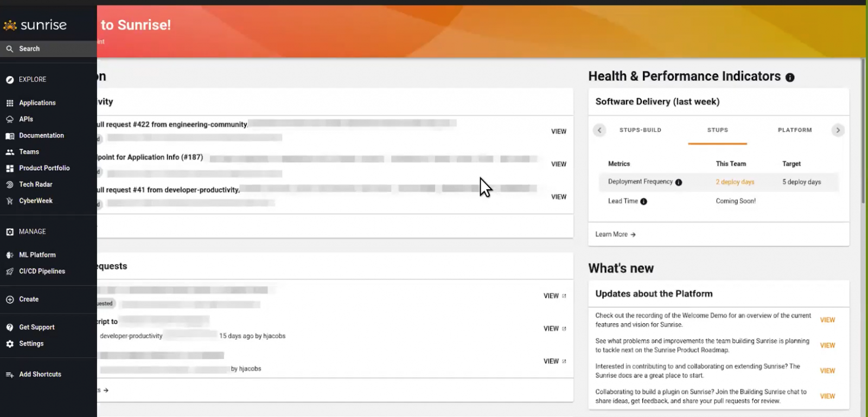Click the Lead Time info icon

point(644,202)
